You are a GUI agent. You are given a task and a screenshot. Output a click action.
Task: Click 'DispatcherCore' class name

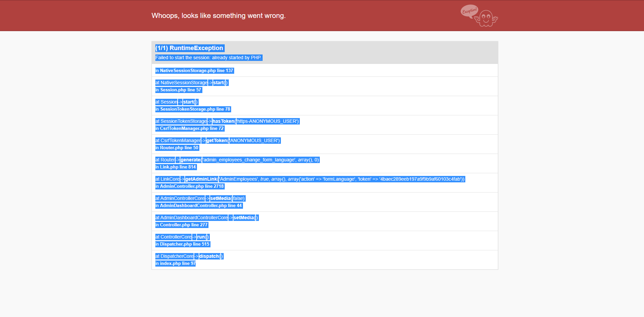177,256
